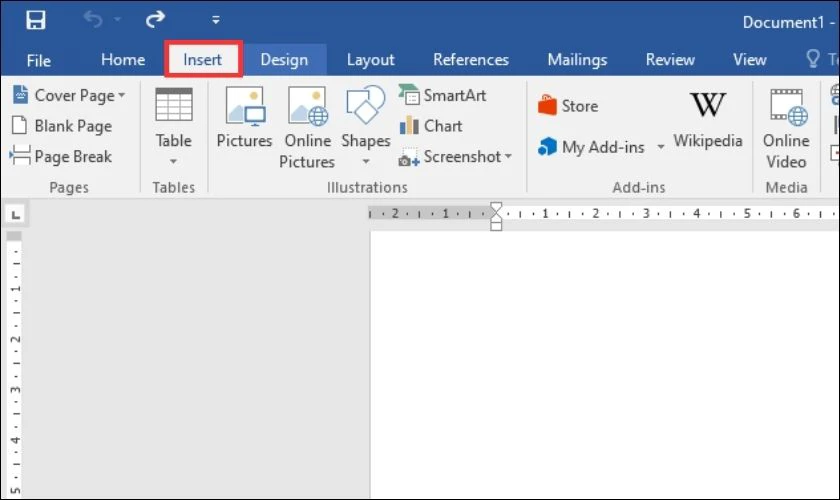Switch to the Home tab
Screen dimensions: 840x500
coord(123,59)
